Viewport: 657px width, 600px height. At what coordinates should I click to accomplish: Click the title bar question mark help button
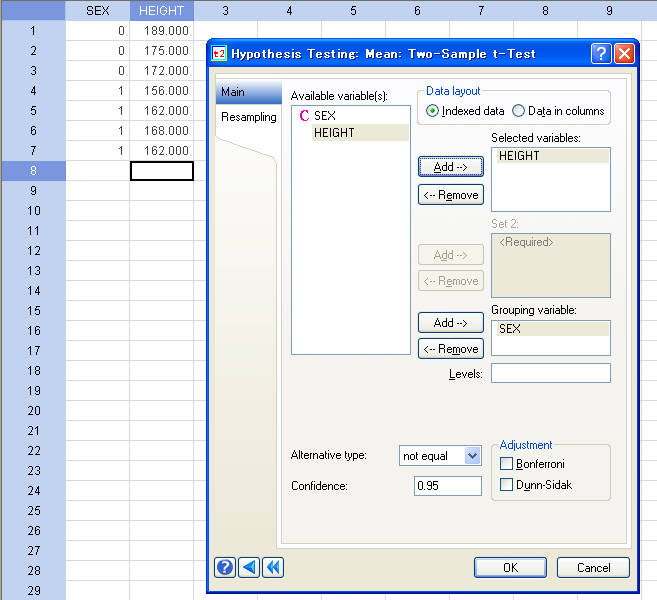tap(601, 54)
